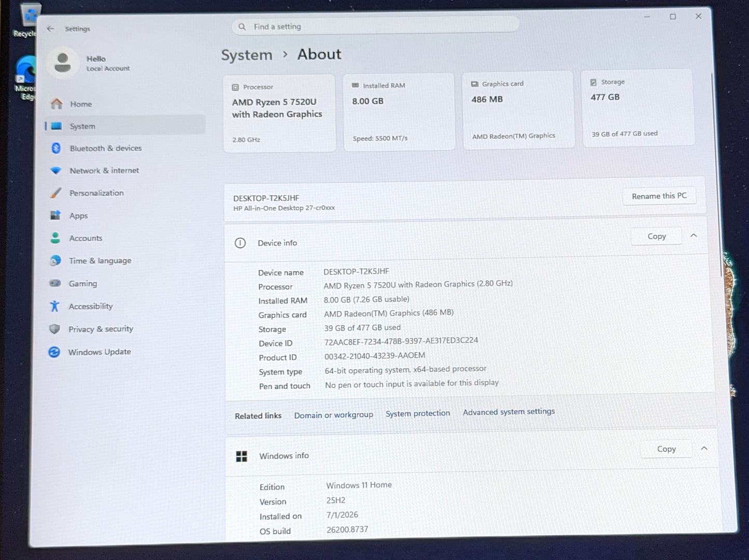This screenshot has width=749, height=560.
Task: Click the Processor chip icon
Action: click(235, 88)
